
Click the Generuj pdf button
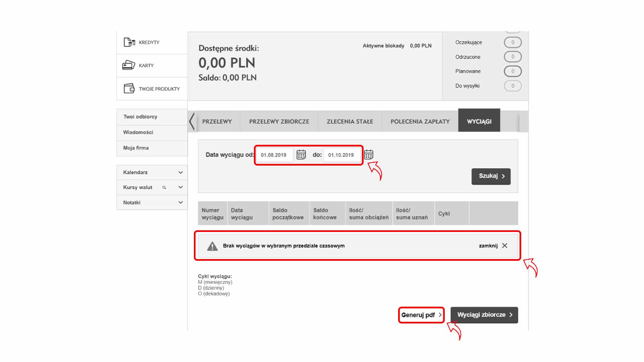[x=421, y=315]
